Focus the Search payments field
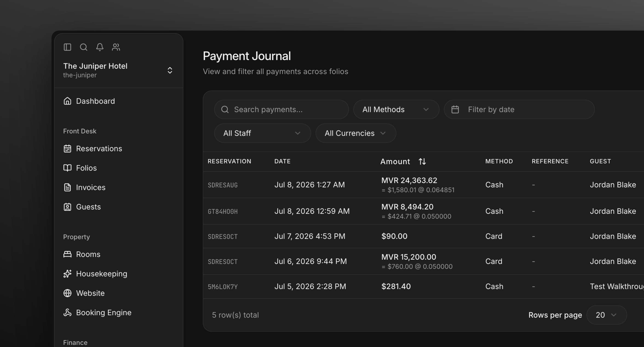The image size is (644, 347). (x=281, y=110)
